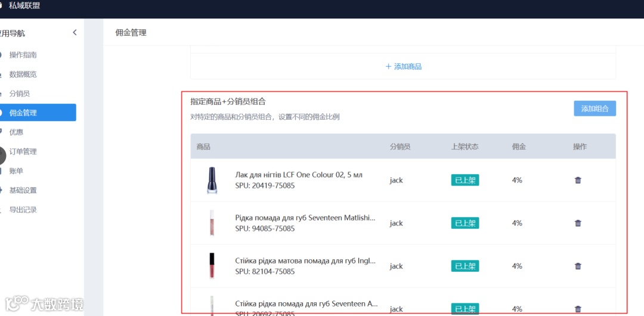Delete the LCF One Colour 02 row
Screen dimensions: 644x316
(x=578, y=181)
